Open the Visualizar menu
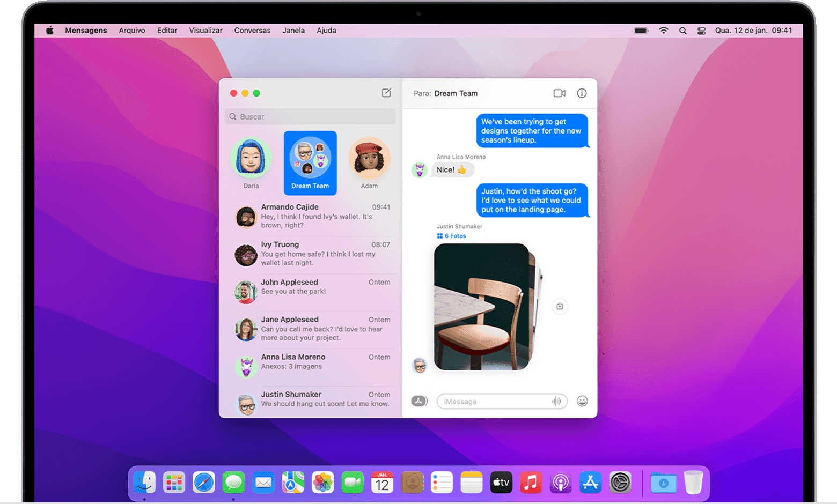 click(x=205, y=31)
